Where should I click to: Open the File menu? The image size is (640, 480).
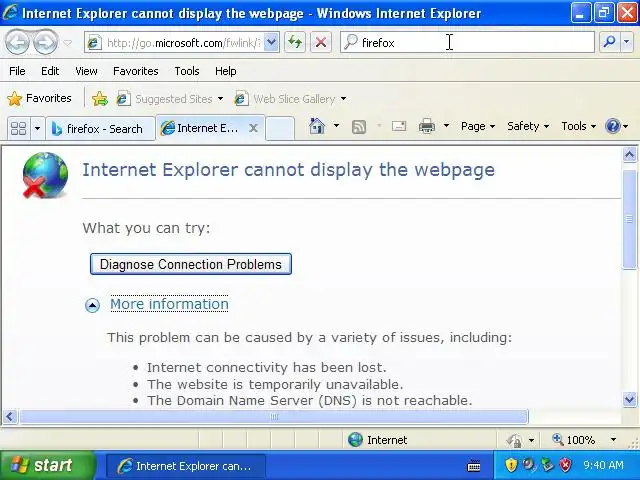(17, 71)
